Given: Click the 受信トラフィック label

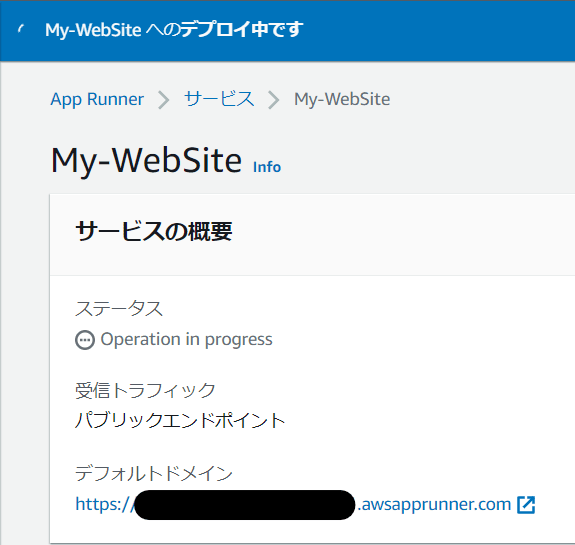Looking at the screenshot, I should tap(145, 390).
